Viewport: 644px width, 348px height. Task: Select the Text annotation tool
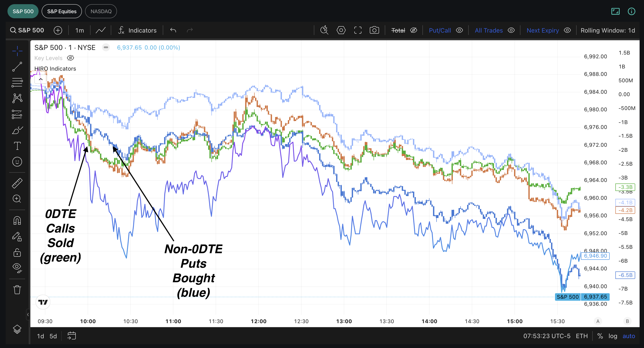pos(17,146)
